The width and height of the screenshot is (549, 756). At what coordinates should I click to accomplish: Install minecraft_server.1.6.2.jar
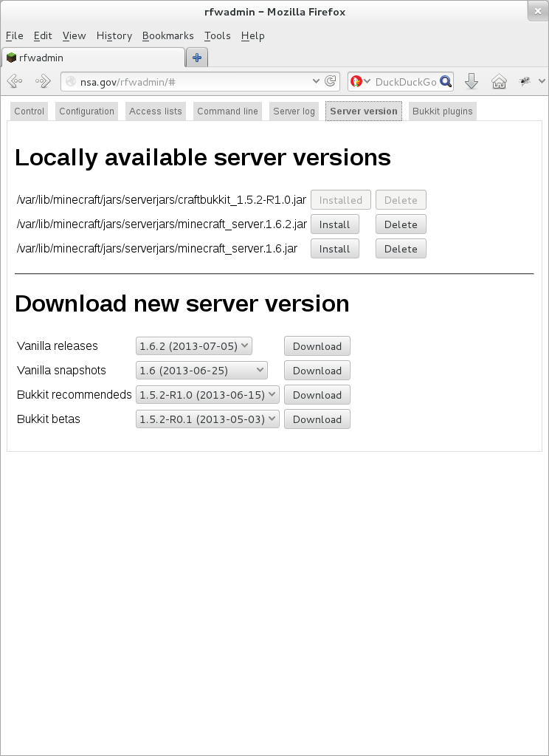(x=334, y=224)
